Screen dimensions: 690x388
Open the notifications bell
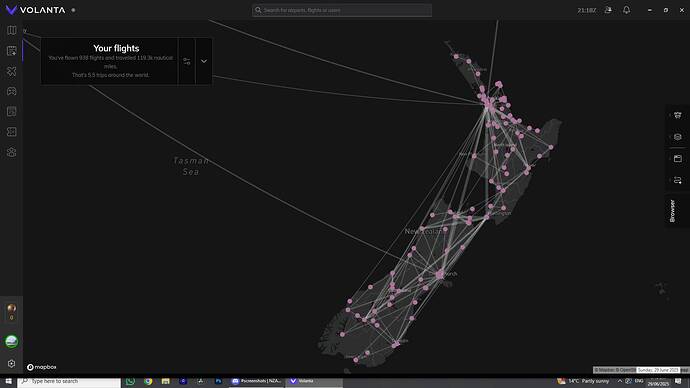pyautogui.click(x=626, y=10)
